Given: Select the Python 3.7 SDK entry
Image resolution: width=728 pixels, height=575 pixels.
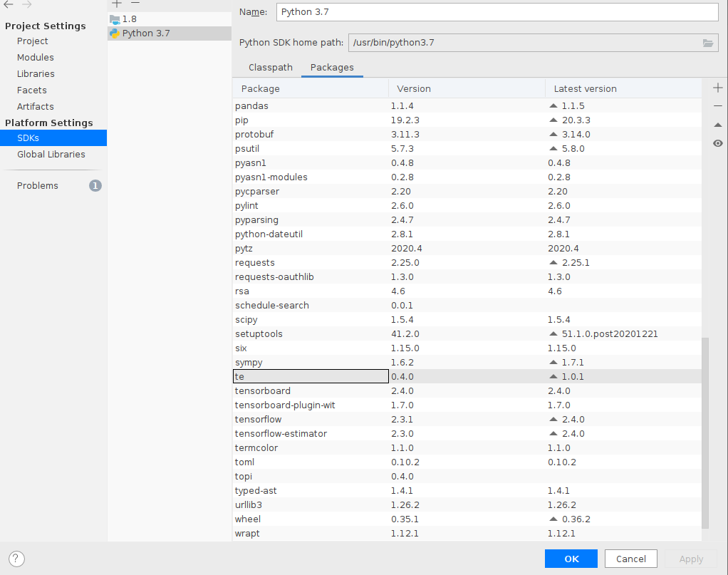Looking at the screenshot, I should coord(170,33).
